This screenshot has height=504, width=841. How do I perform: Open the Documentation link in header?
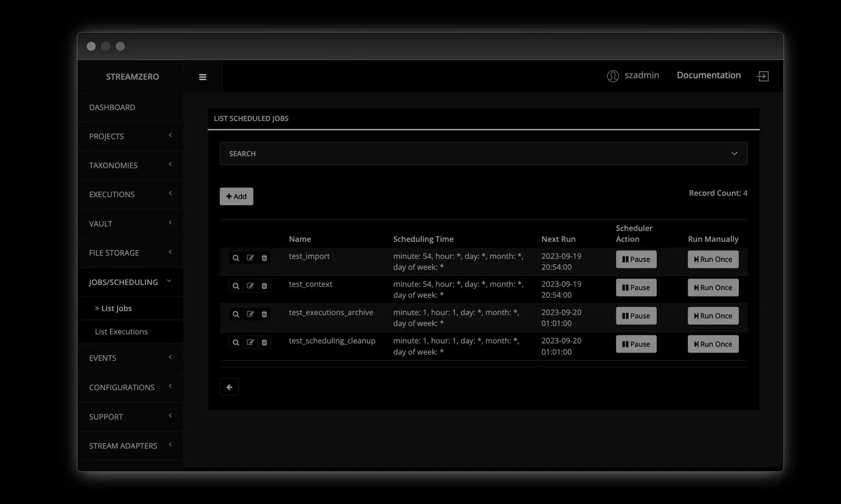point(708,75)
